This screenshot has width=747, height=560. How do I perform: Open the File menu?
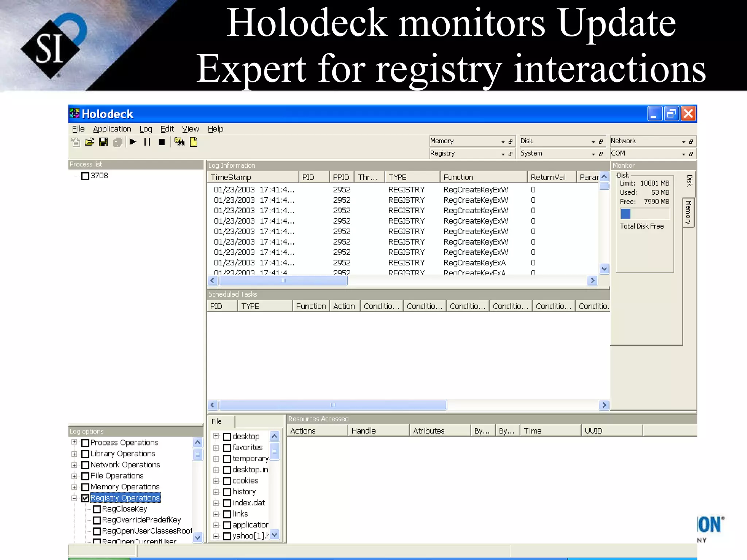click(78, 129)
